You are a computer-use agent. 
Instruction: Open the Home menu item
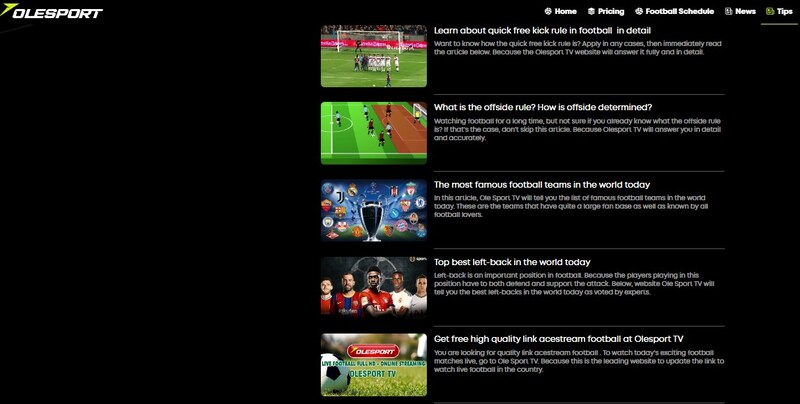click(x=565, y=12)
